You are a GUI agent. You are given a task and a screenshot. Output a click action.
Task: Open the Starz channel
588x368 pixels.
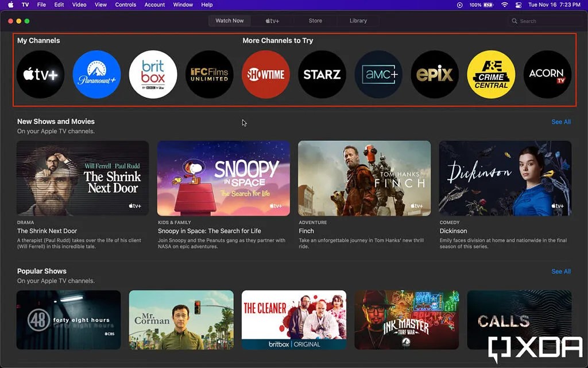(322, 74)
